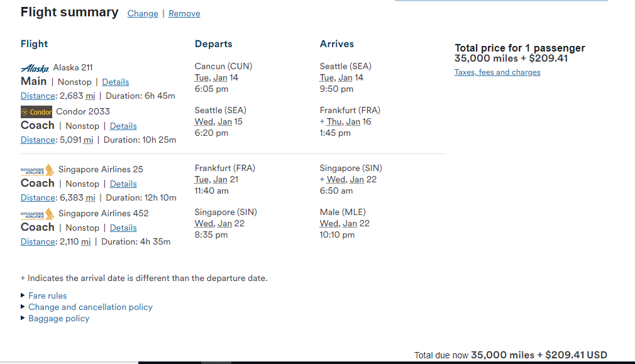This screenshot has height=364, width=635.
Task: Click the Condor airline logo
Action: click(x=36, y=112)
